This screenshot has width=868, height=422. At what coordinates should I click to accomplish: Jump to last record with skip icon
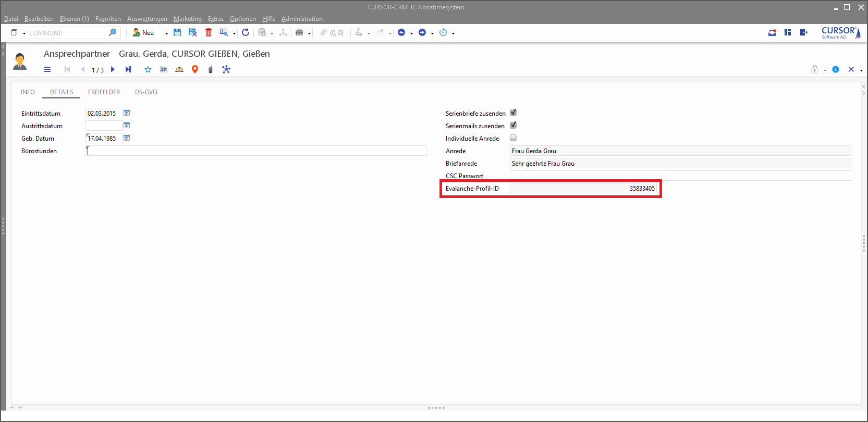[x=128, y=69]
